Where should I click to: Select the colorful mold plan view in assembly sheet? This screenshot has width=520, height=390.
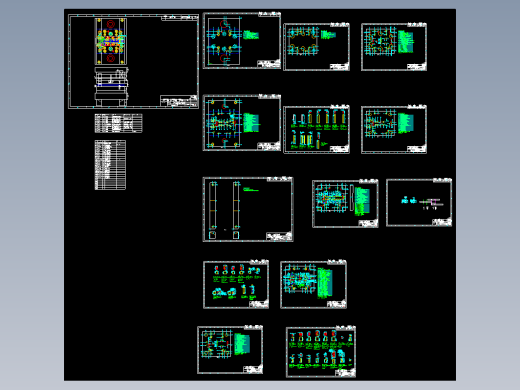tap(111, 41)
